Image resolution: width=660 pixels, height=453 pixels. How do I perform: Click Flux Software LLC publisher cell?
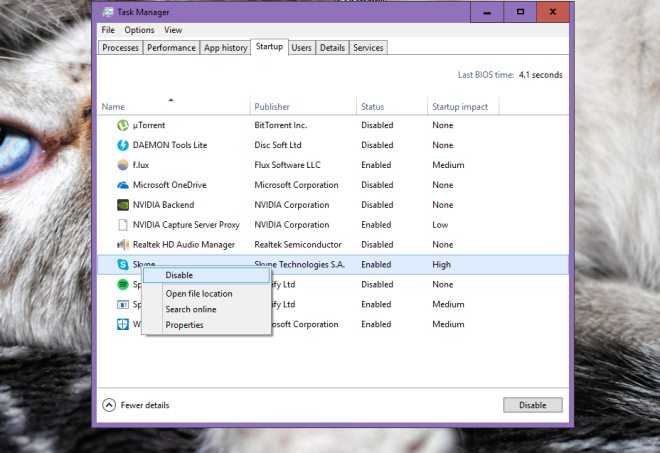(287, 165)
